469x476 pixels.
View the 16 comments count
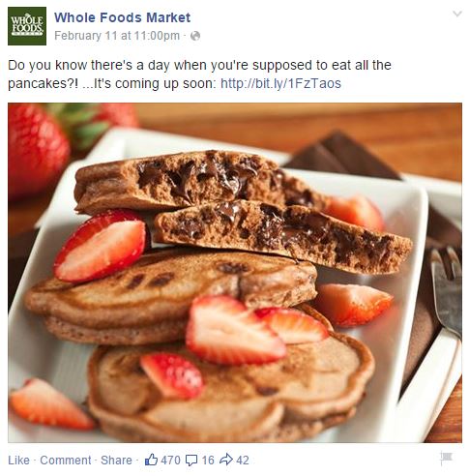pos(208,460)
